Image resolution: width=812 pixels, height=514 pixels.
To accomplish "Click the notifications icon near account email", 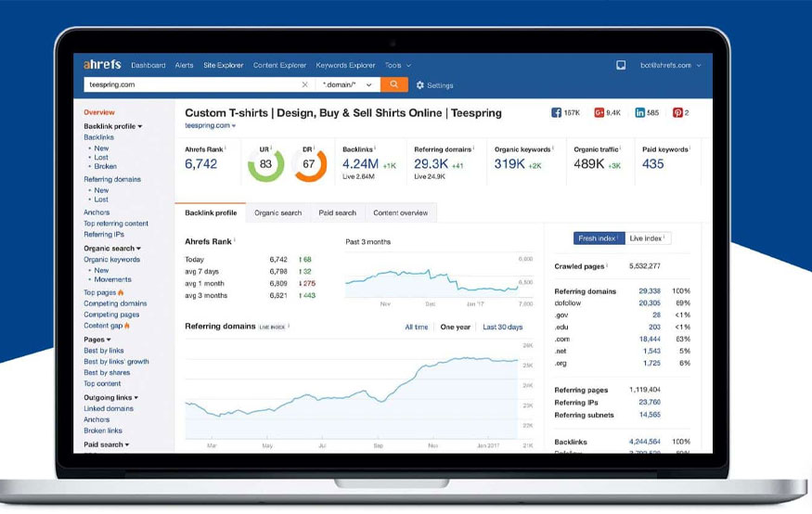I will 621,65.
